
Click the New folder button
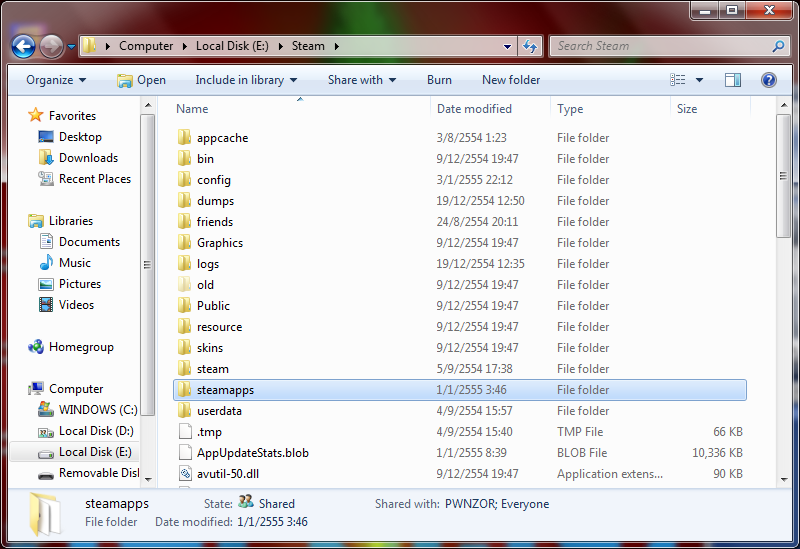pos(511,80)
